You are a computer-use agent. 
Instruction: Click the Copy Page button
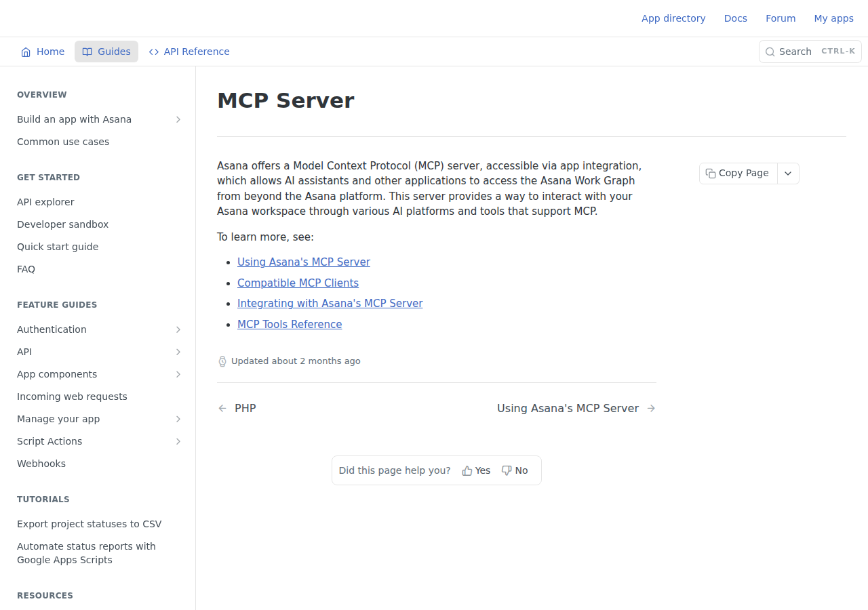click(x=738, y=174)
